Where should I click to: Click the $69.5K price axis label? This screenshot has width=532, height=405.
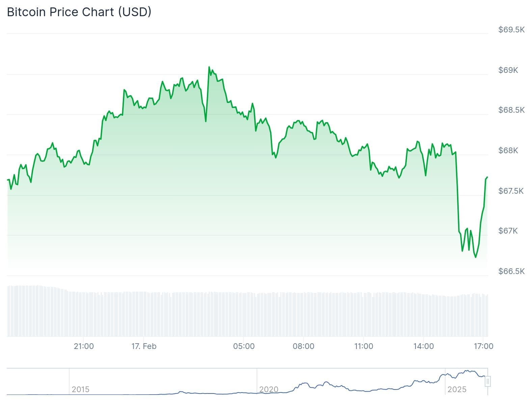(511, 30)
